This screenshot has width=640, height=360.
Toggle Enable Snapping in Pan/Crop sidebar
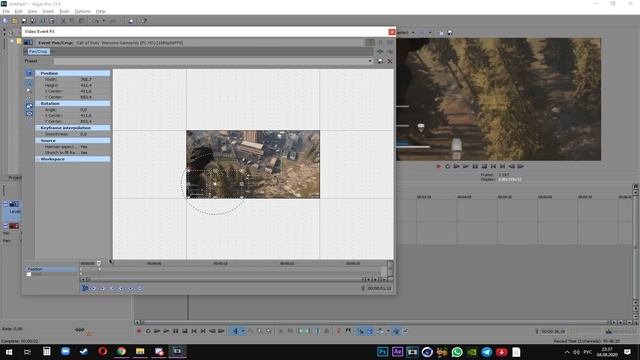[29, 98]
